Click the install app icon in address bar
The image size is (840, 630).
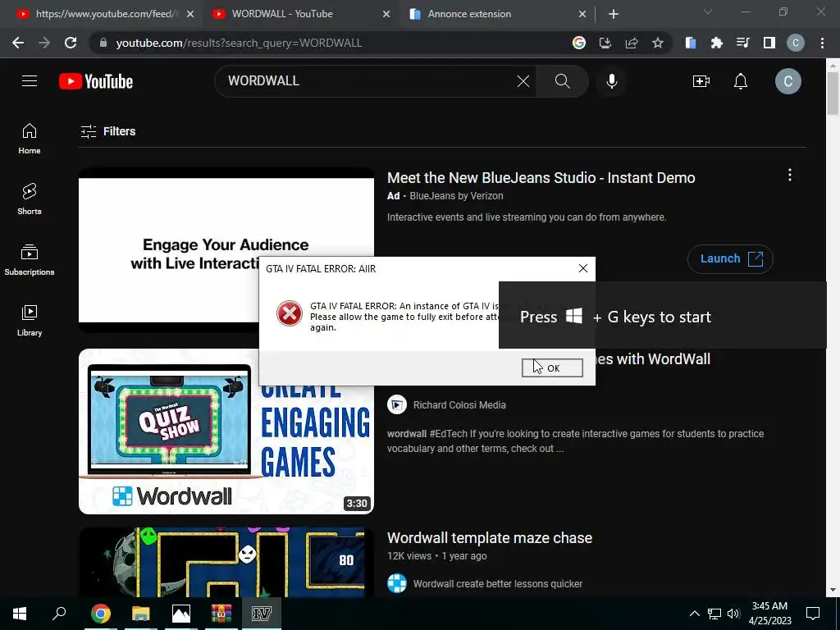605,43
